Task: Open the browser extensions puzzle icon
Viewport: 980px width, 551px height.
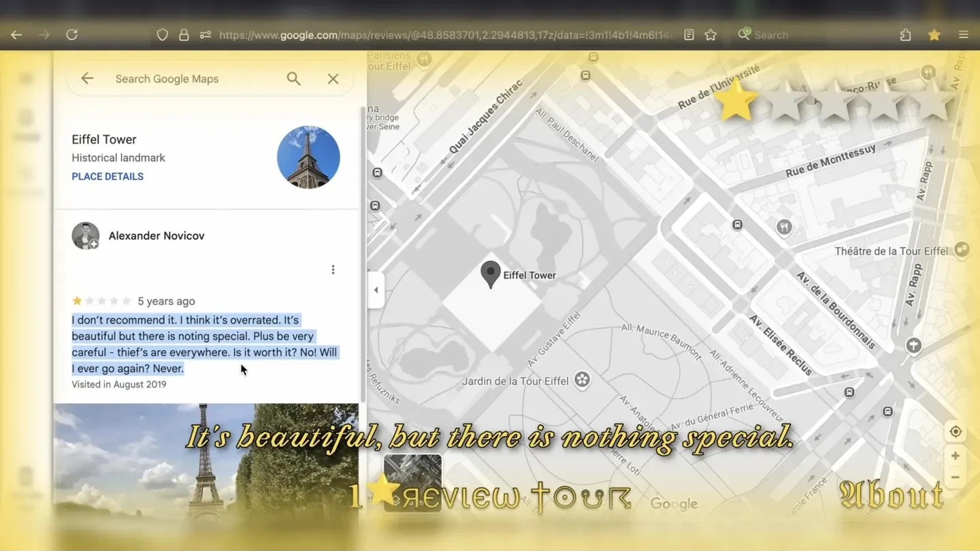Action: coord(905,35)
